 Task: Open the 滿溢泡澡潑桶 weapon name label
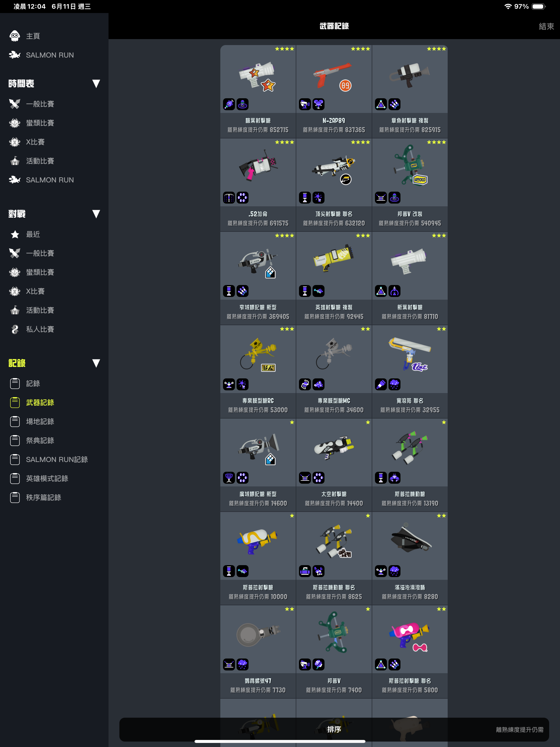click(410, 588)
